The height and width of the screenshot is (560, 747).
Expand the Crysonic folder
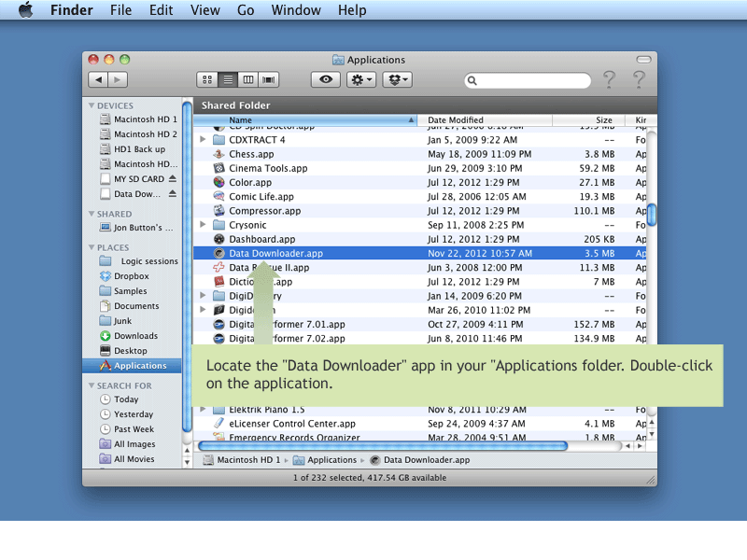point(203,225)
